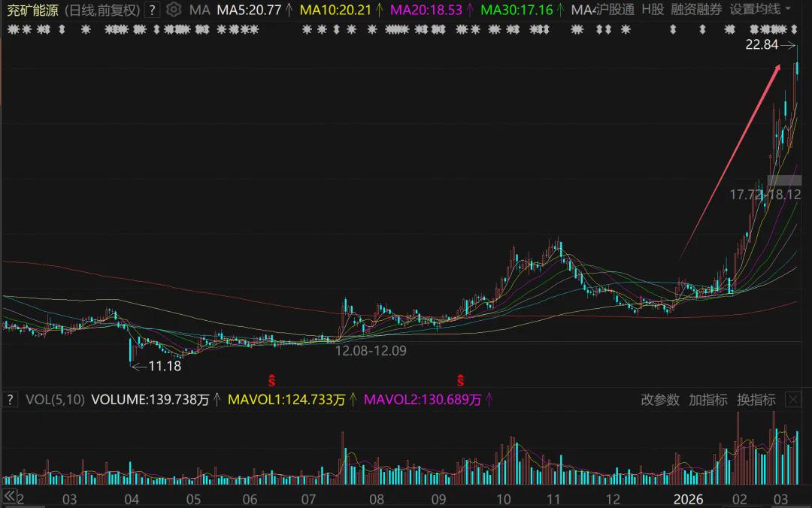
Task: Toggle the MA5 moving average line label
Action: 249,10
